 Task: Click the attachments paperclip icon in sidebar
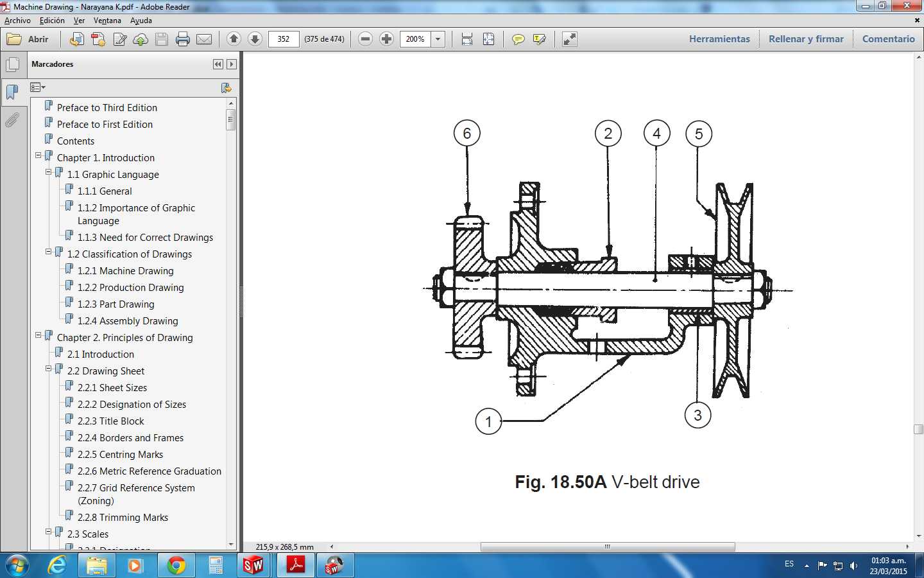pyautogui.click(x=12, y=120)
